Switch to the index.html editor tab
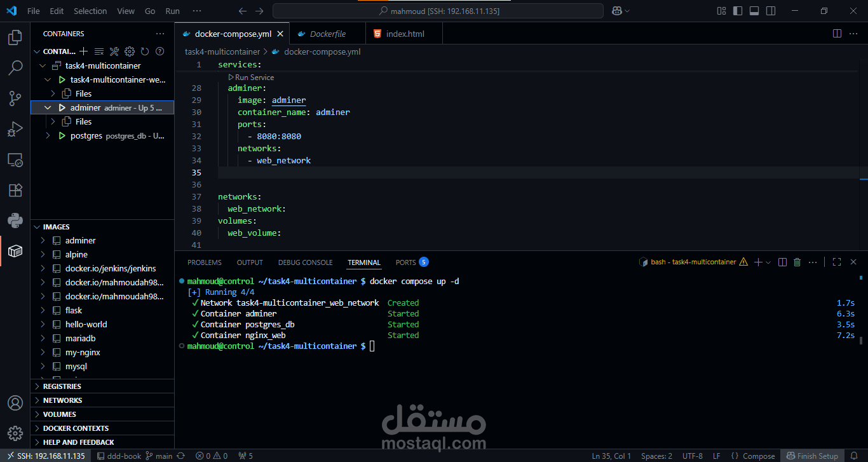Viewport: 868px width, 462px height. tap(404, 34)
